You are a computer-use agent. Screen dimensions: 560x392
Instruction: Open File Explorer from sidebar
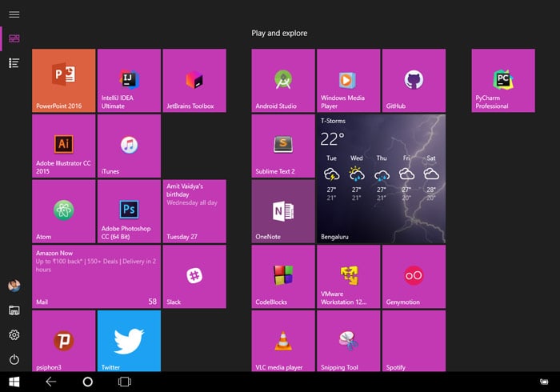(x=14, y=310)
